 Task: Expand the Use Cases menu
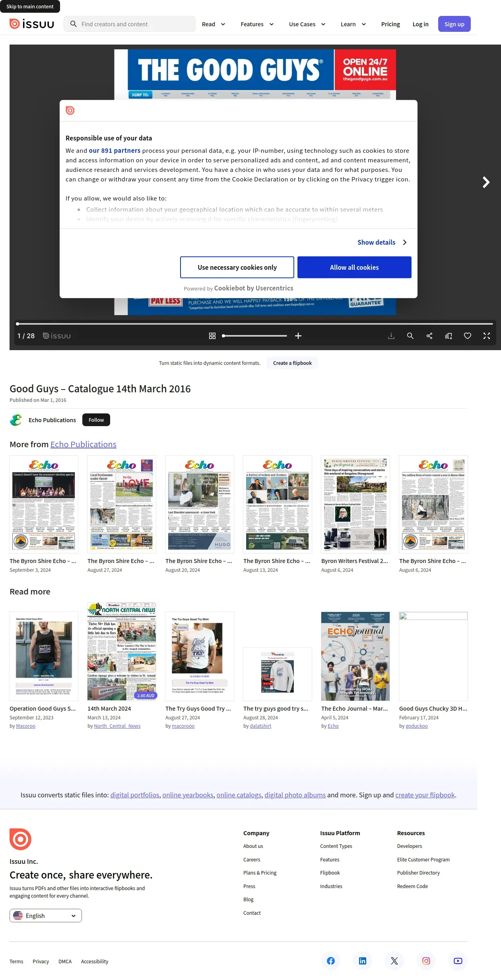point(307,24)
